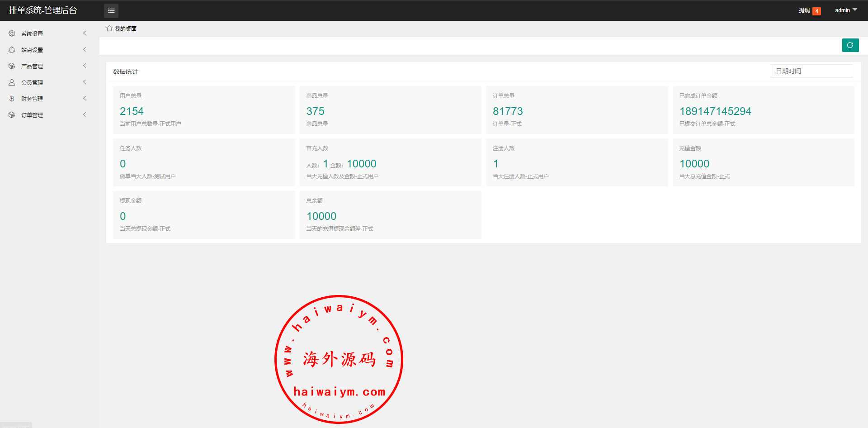Click the 站点设置 sidebar icon

[x=12, y=50]
